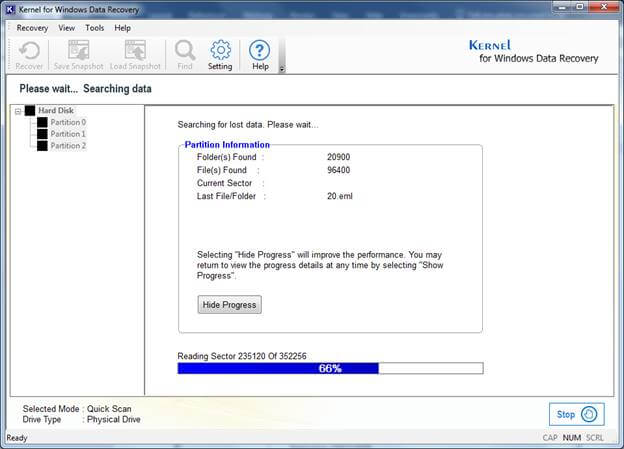Click the folders found value 20900
Image resolution: width=624 pixels, height=449 pixels.
[338, 157]
